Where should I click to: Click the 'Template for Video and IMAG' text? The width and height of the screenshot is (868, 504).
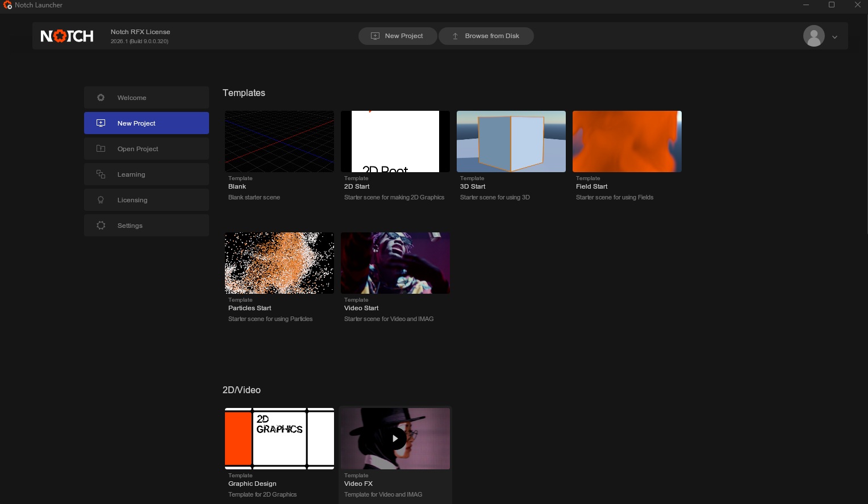click(383, 494)
